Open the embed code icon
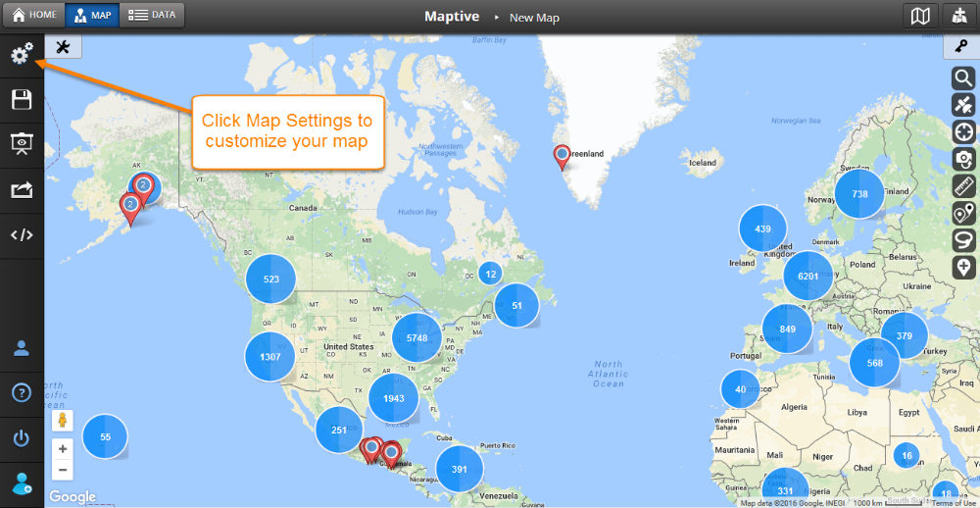The image size is (980, 508). pyautogui.click(x=22, y=235)
